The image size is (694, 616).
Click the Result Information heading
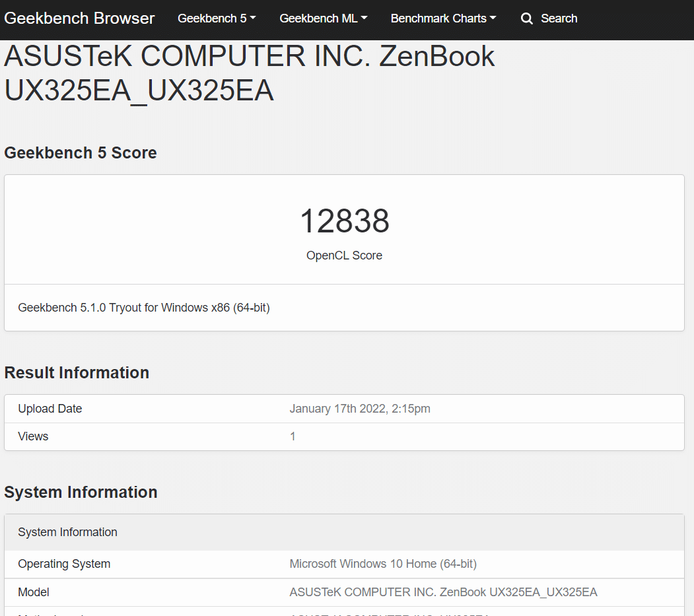77,372
